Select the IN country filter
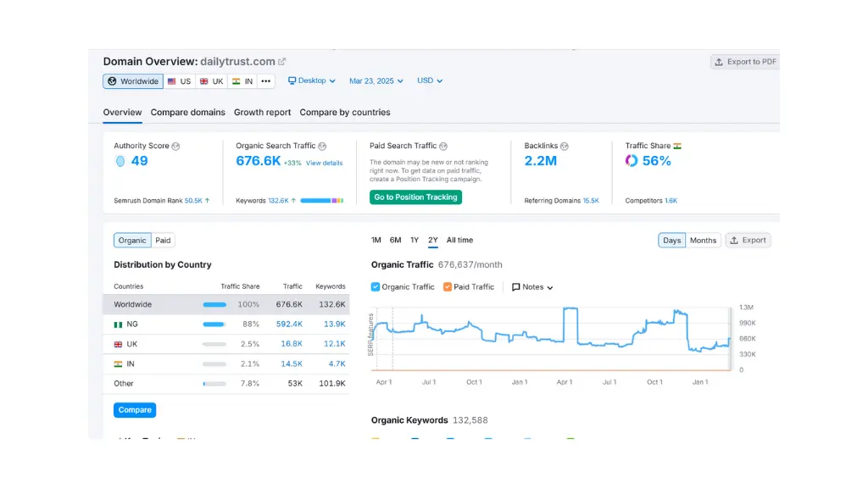Viewport: 868px width, 488px height. (242, 81)
